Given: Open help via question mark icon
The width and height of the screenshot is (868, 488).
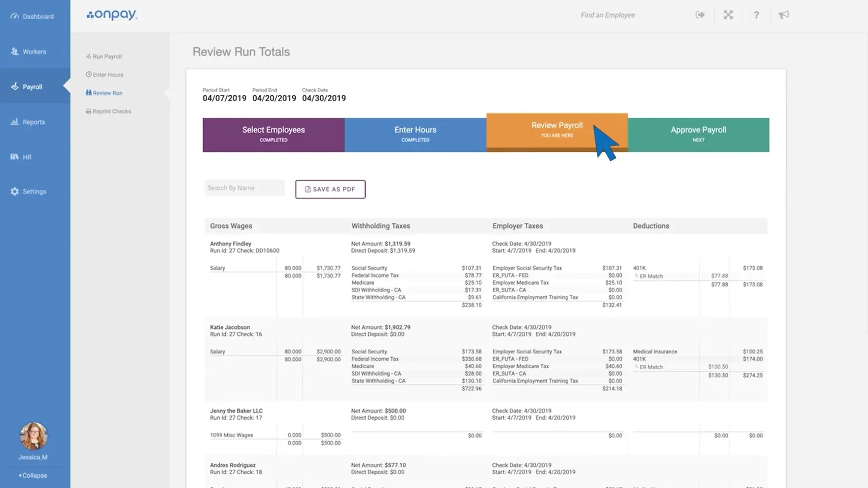Looking at the screenshot, I should pos(756,15).
